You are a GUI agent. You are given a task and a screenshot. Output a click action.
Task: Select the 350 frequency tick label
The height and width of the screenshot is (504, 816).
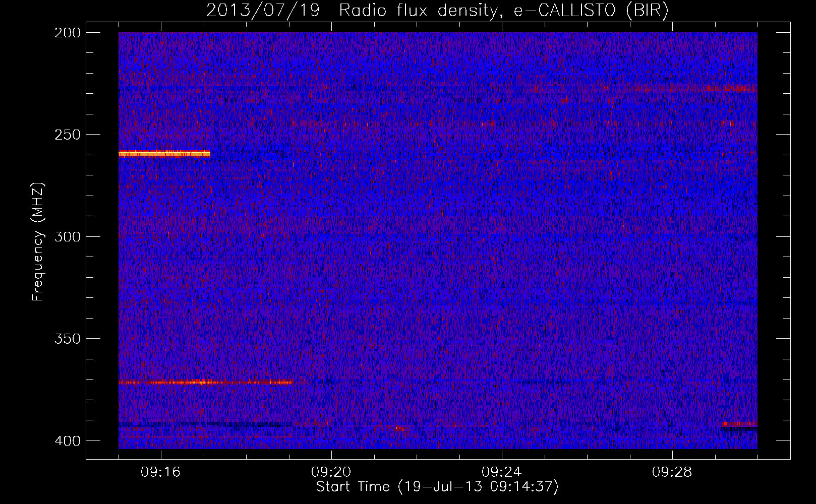[x=67, y=339]
